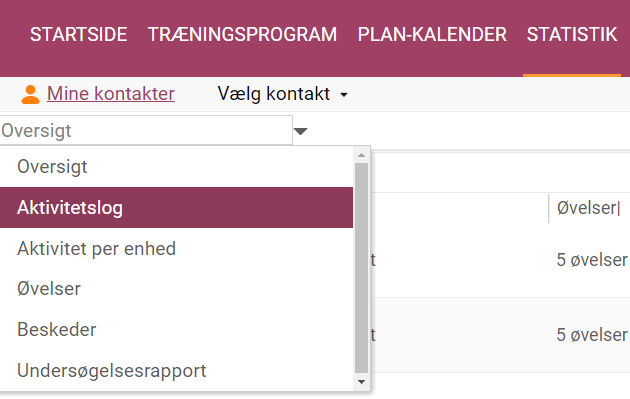Follow the Mine kontakter link
Screen dimensions: 630x399
[x=111, y=94]
